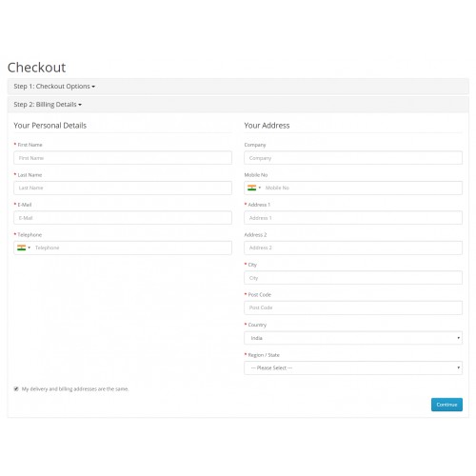Open the Region / State dropdown
Viewport: 476px width, 476px height.
tap(353, 368)
